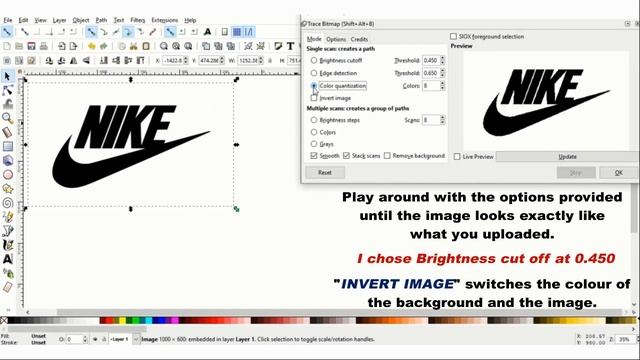Open the File menu

8,20
